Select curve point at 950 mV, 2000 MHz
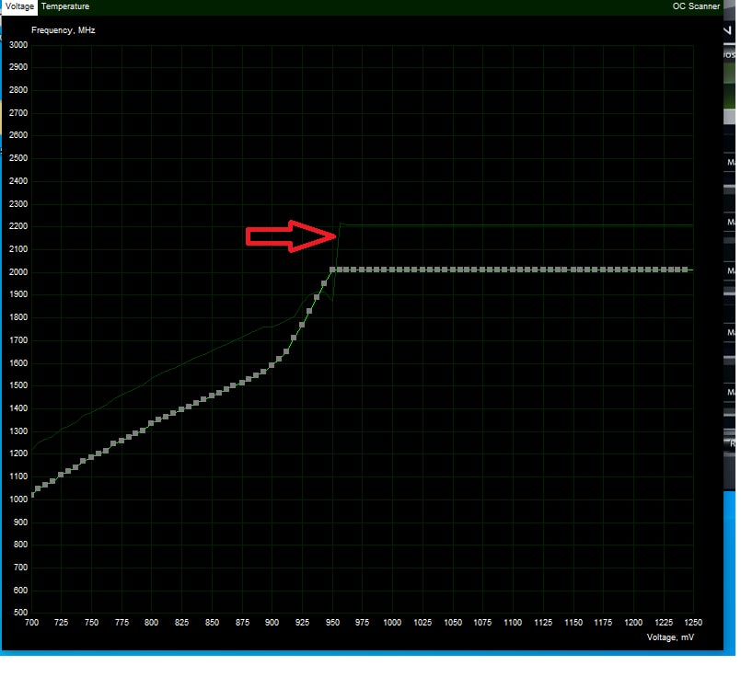This screenshot has height=700, width=741. click(x=332, y=270)
